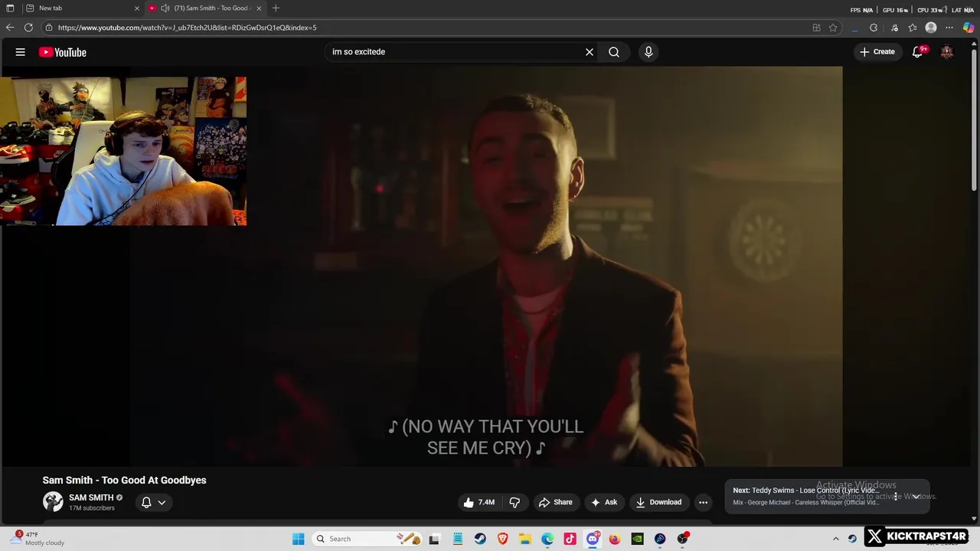Viewport: 980px width, 551px height.
Task: Like the Sam Smith video
Action: tap(479, 502)
